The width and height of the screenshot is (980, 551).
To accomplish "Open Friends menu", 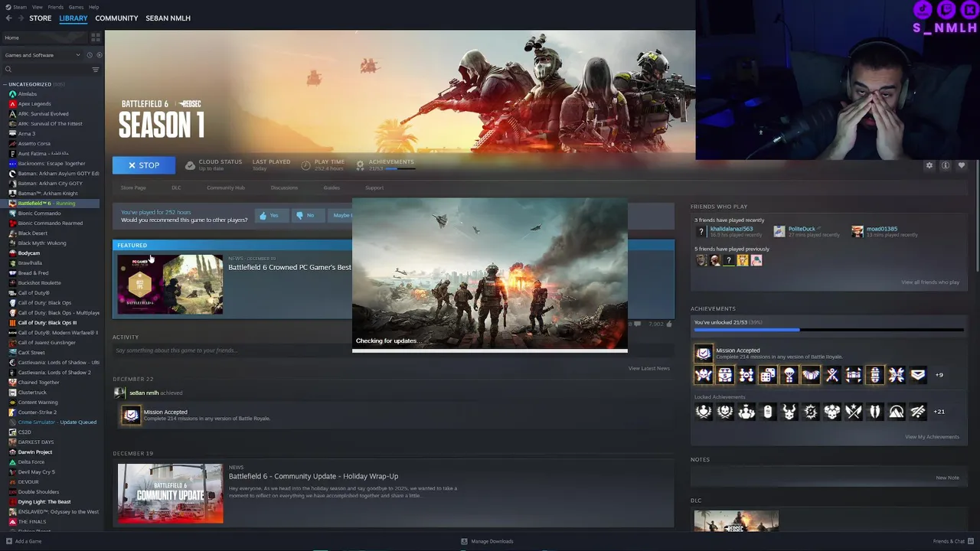I will tap(56, 7).
